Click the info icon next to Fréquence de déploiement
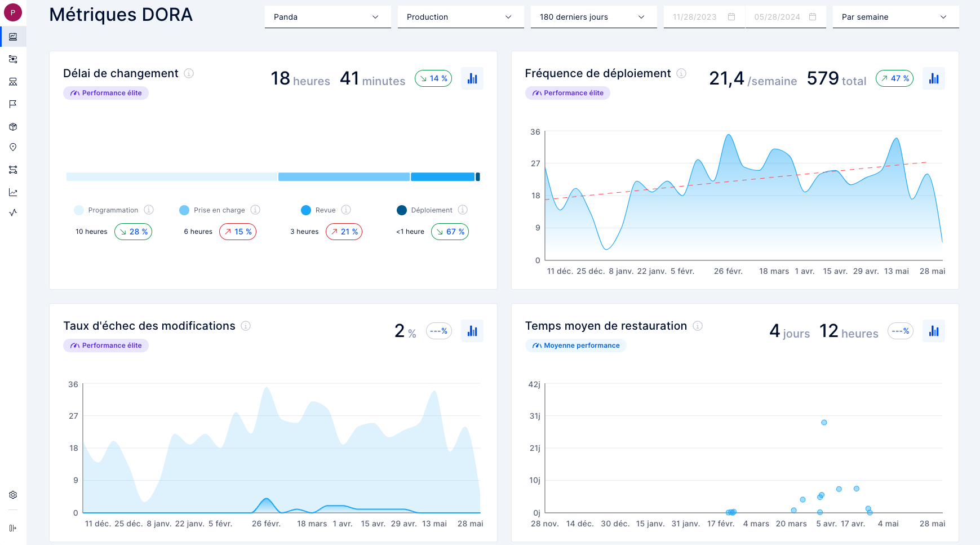The width and height of the screenshot is (980, 545). (x=681, y=73)
